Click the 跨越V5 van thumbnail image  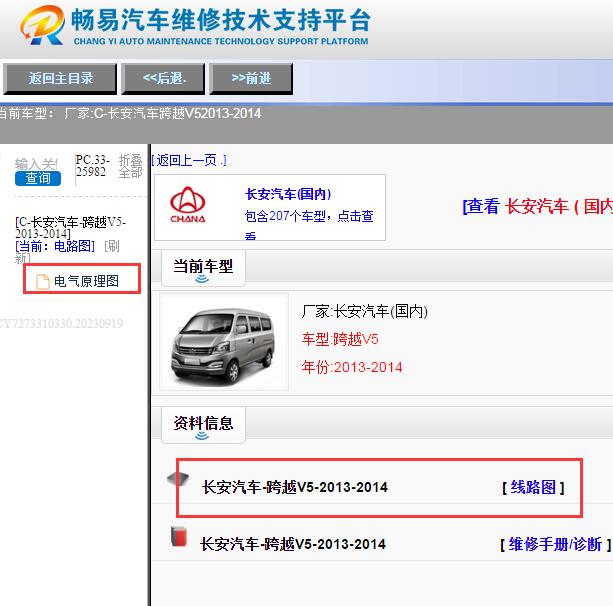point(224,342)
